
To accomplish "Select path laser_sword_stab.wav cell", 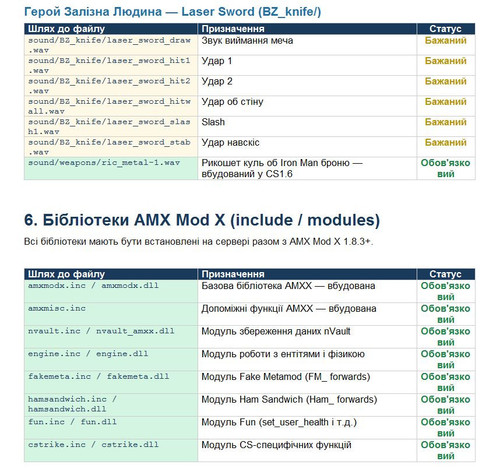I will click(x=111, y=147).
